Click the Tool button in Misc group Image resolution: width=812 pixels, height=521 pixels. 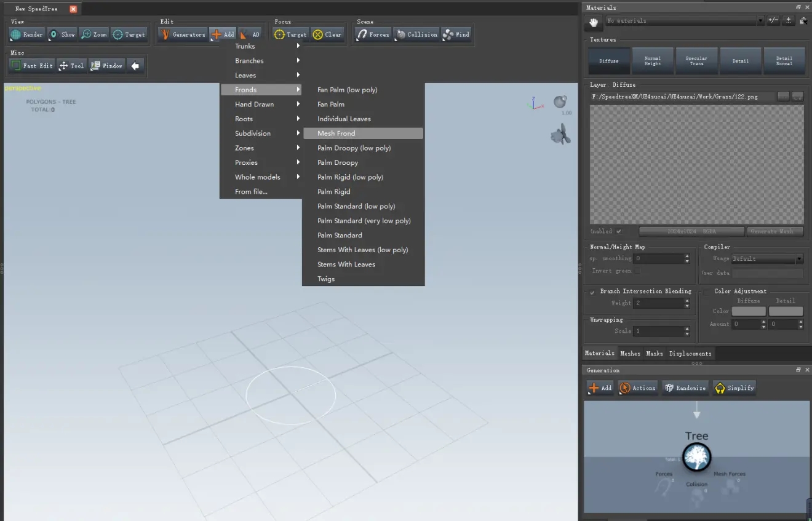tap(71, 65)
